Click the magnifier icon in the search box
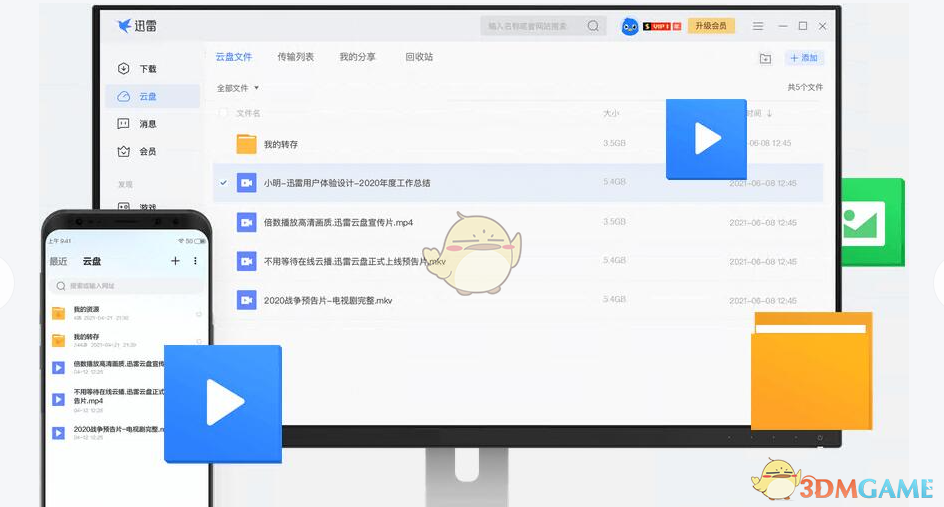The image size is (944, 507). 593,26
